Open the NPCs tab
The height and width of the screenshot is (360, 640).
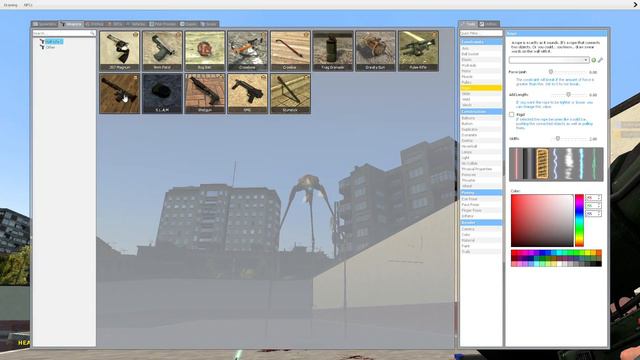point(115,24)
